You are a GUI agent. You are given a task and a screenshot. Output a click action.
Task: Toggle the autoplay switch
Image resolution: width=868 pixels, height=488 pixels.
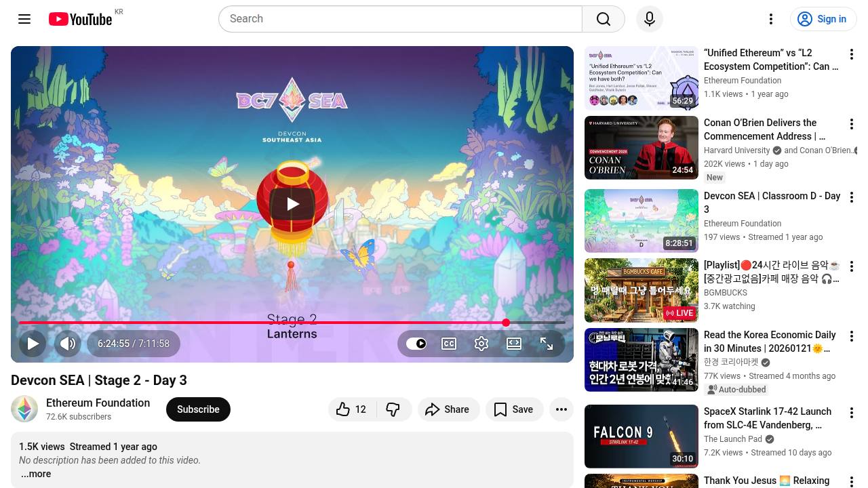click(416, 344)
